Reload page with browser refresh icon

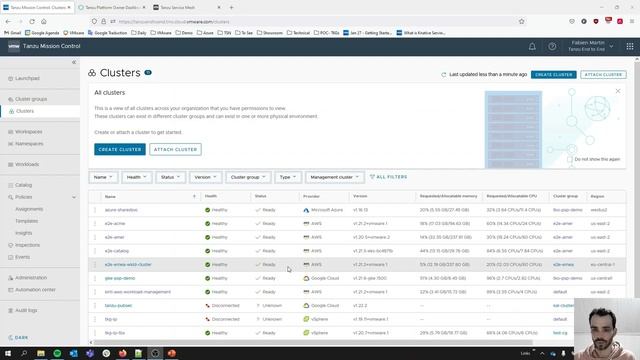pos(32,22)
